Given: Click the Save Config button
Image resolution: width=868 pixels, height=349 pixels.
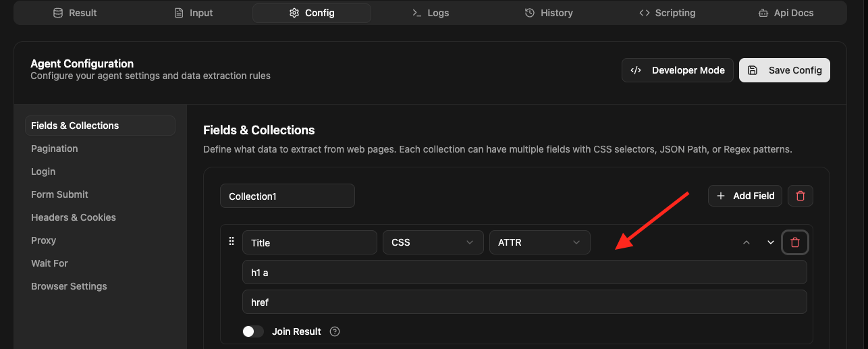Looking at the screenshot, I should coord(784,70).
